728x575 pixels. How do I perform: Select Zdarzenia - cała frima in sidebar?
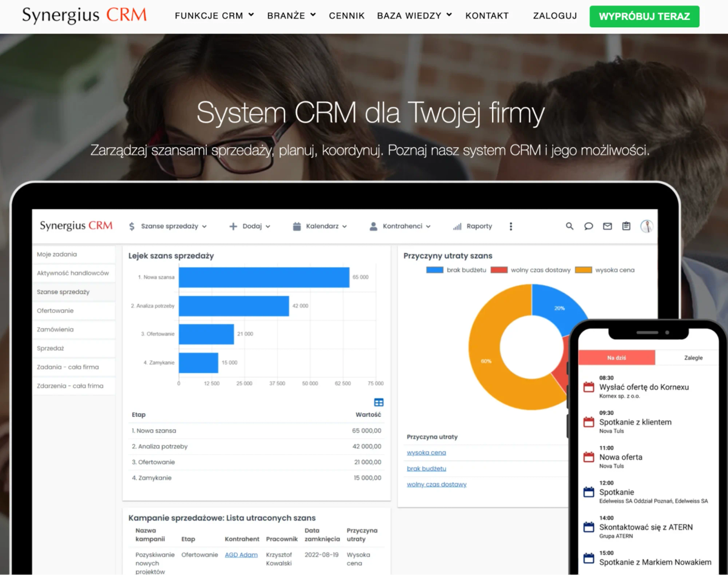[x=73, y=386]
